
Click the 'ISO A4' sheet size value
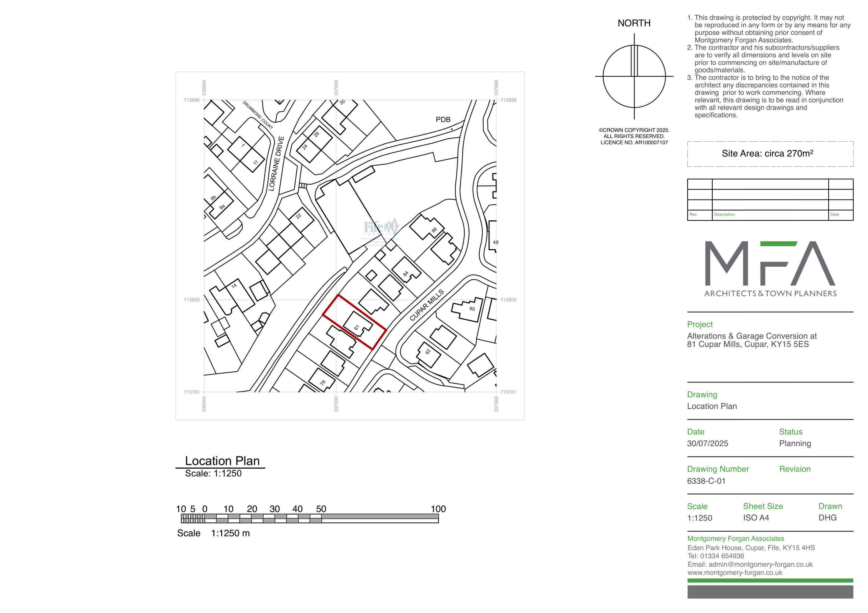(x=756, y=518)
